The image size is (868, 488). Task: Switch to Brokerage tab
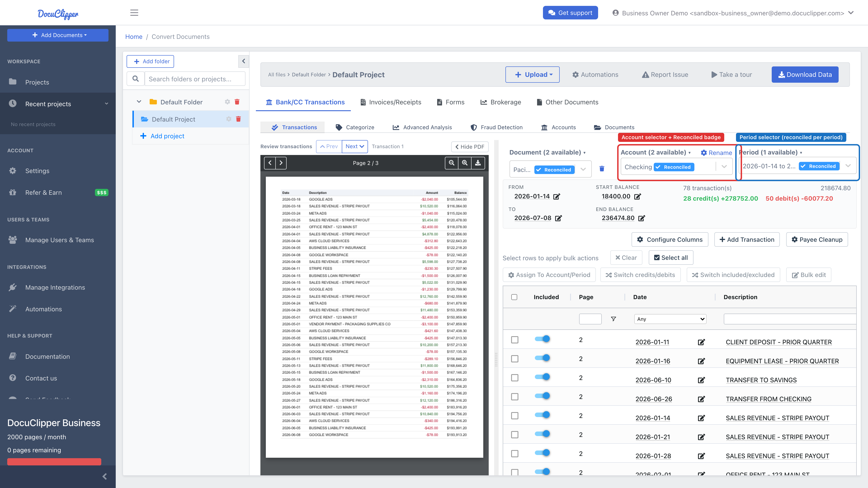pos(500,102)
